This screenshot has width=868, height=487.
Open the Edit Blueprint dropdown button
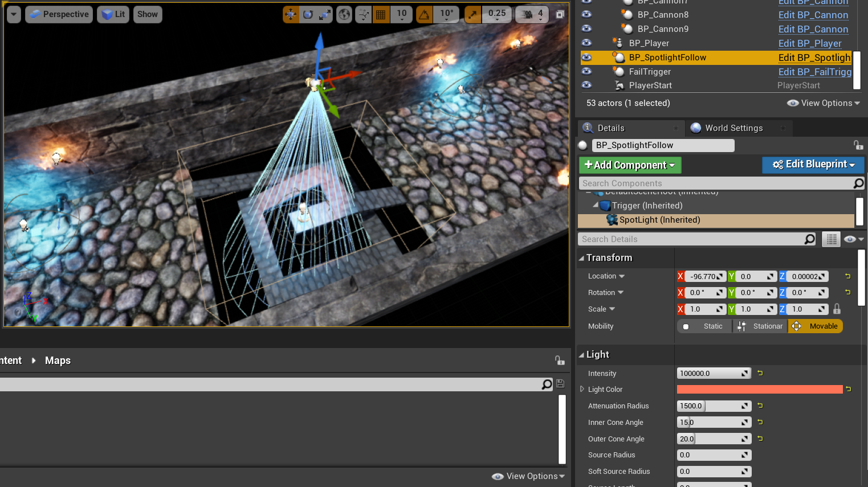pyautogui.click(x=813, y=165)
